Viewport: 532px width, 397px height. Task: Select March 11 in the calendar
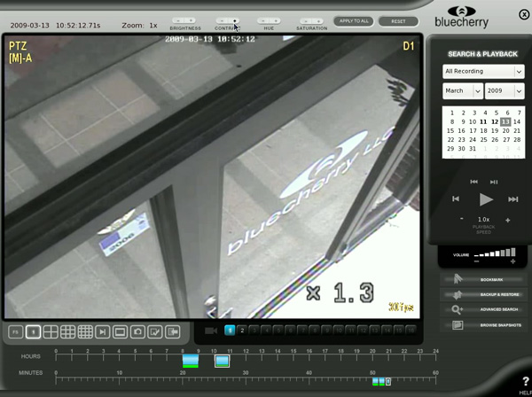[483, 121]
